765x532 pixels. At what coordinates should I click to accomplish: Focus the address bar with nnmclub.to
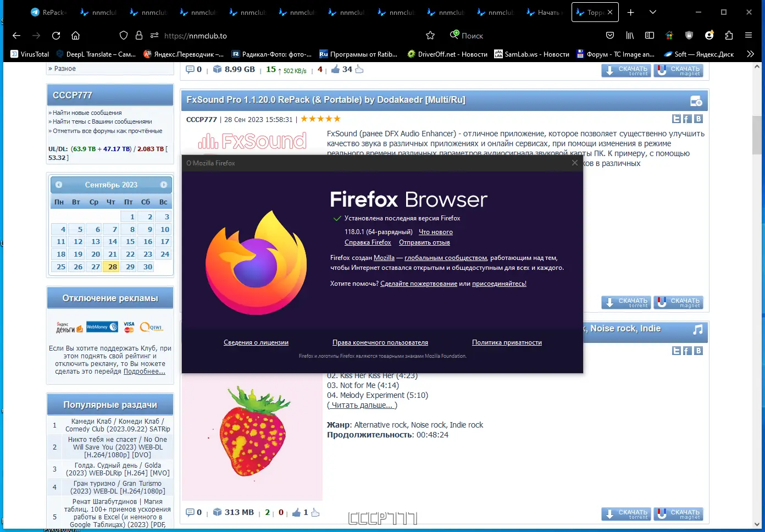tap(291, 36)
